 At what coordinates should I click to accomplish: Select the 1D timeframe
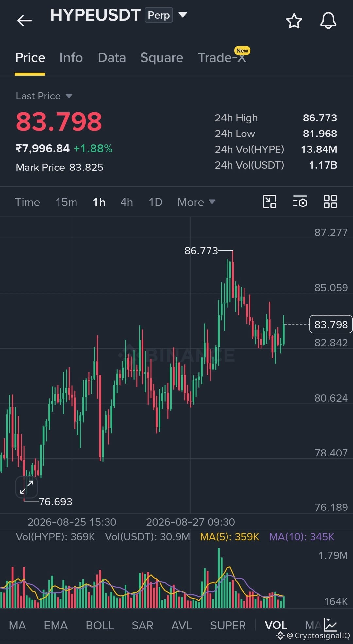156,202
